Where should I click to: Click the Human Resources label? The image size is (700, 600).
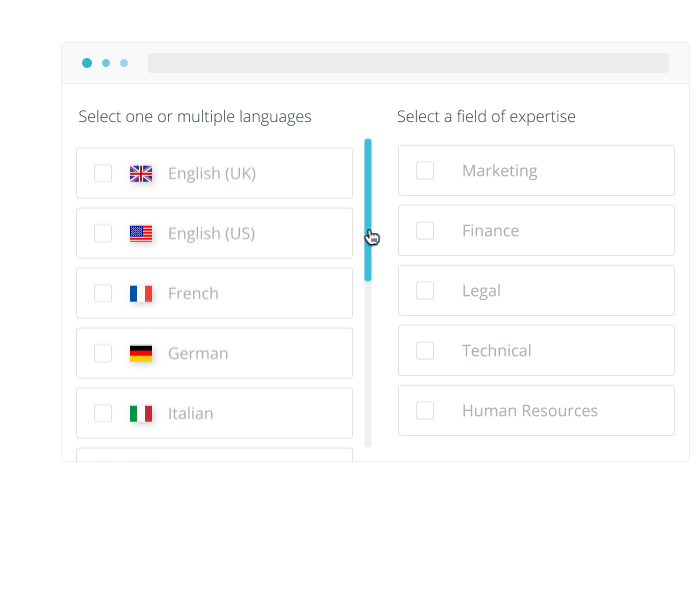529,411
